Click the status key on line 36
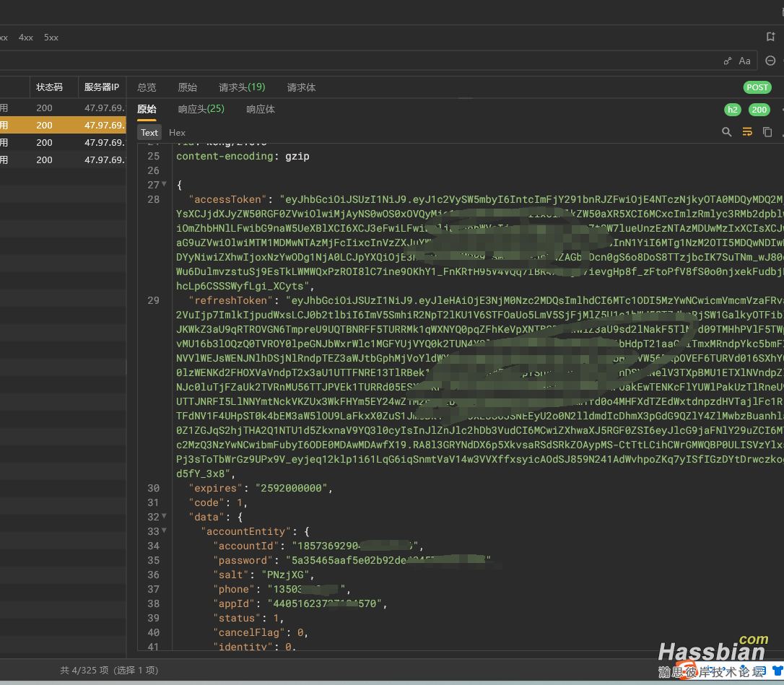Screen dimensions: 784x685 tap(237, 618)
